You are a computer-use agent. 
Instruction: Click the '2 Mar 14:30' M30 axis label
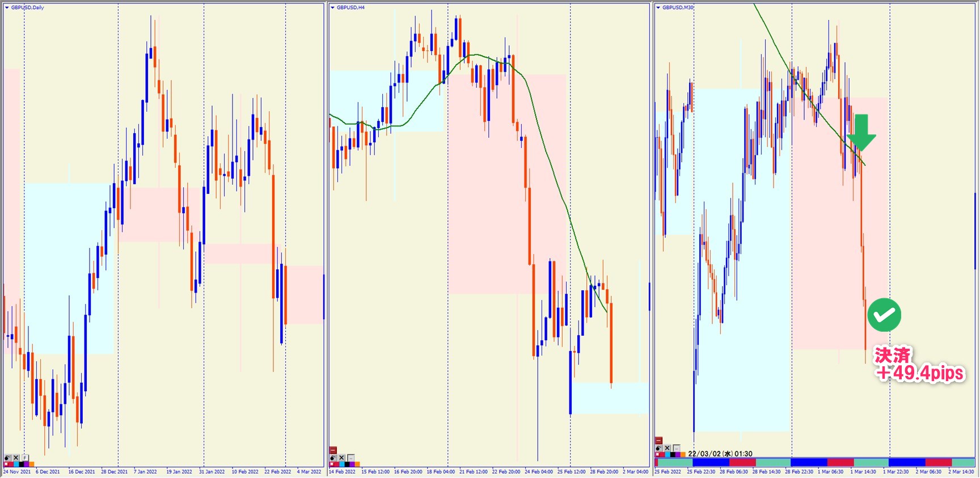[x=961, y=472]
